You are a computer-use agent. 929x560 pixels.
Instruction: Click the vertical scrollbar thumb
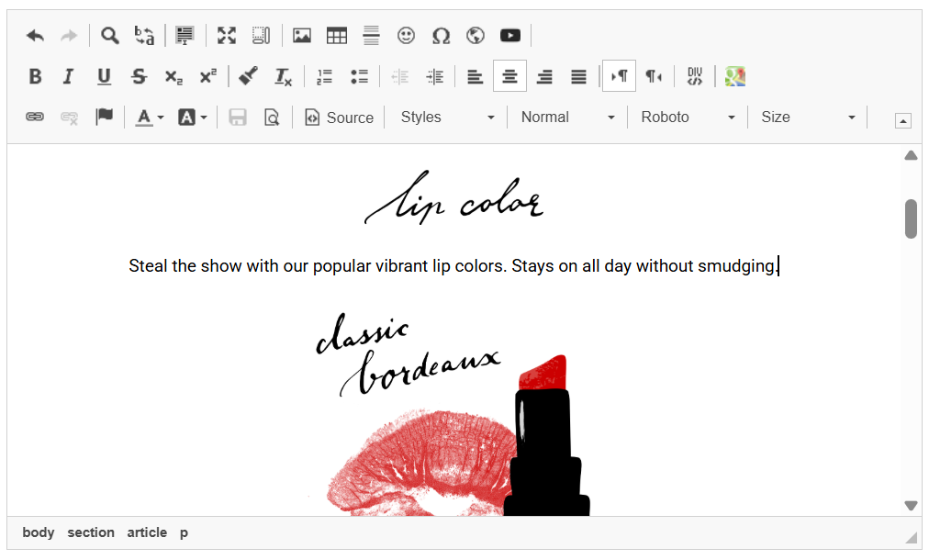pyautogui.click(x=911, y=218)
